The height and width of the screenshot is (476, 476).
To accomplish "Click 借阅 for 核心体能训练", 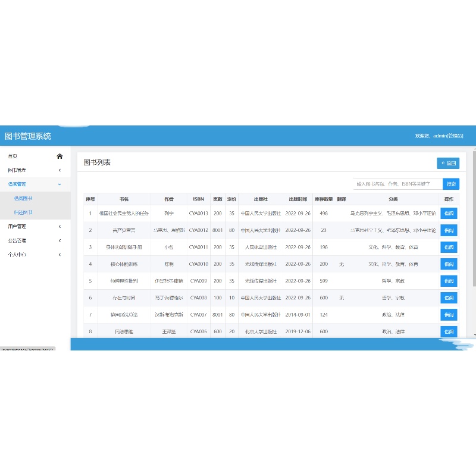I will 449,264.
